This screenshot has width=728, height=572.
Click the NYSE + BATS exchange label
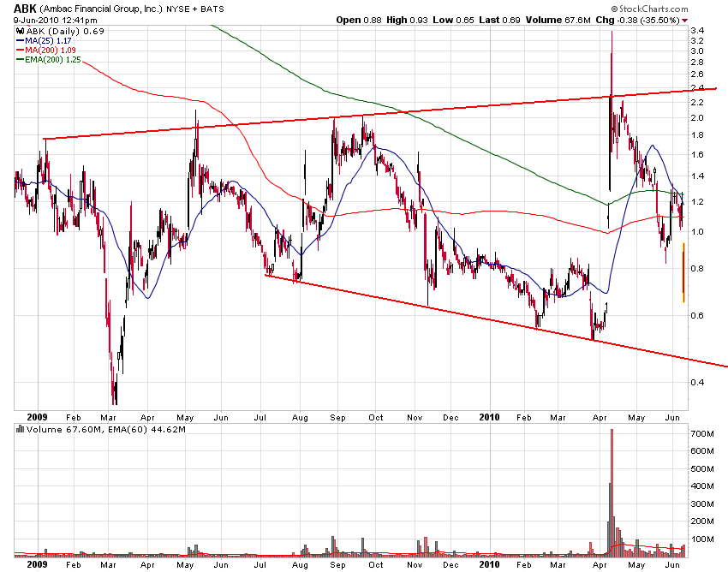(195, 9)
